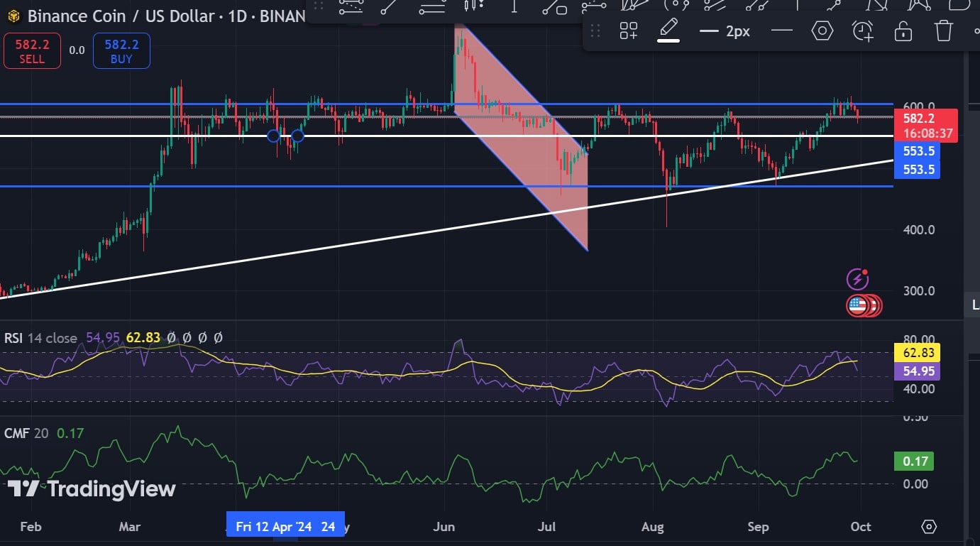This screenshot has height=546, width=980.
Task: Click the 400.0 price axis label
Action: tap(918, 230)
